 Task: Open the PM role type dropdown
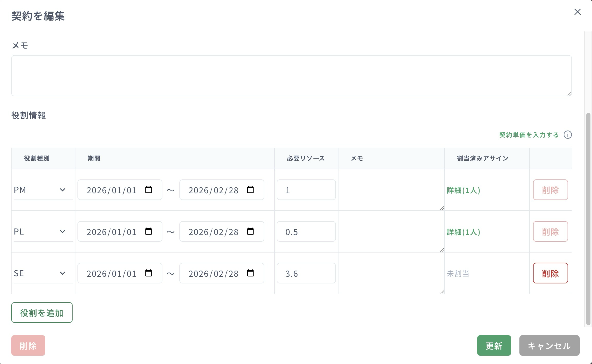(x=43, y=190)
